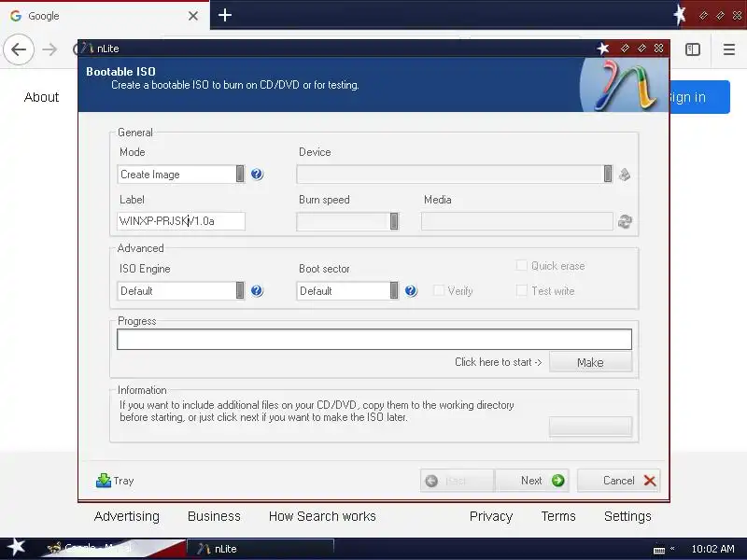Open the How Search works link
Screen dimensions: 747x560
(x=322, y=516)
